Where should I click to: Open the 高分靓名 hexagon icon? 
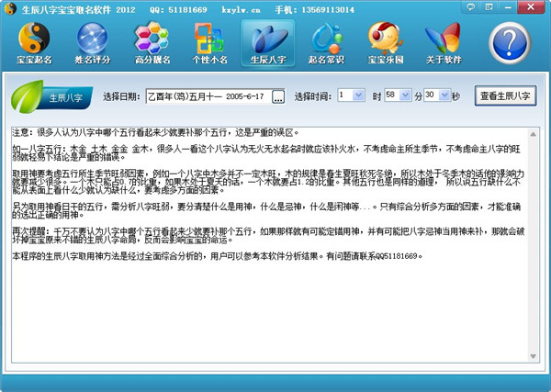(152, 43)
